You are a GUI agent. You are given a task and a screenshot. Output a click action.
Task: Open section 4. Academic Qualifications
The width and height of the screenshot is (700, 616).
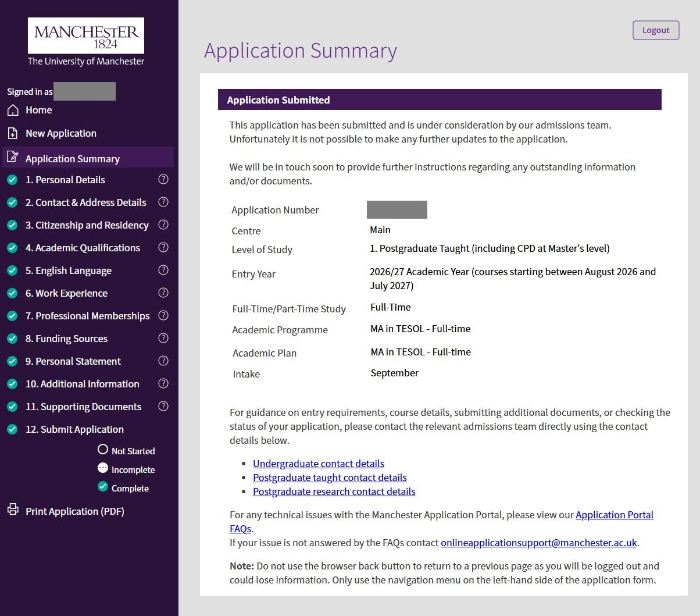coord(83,248)
